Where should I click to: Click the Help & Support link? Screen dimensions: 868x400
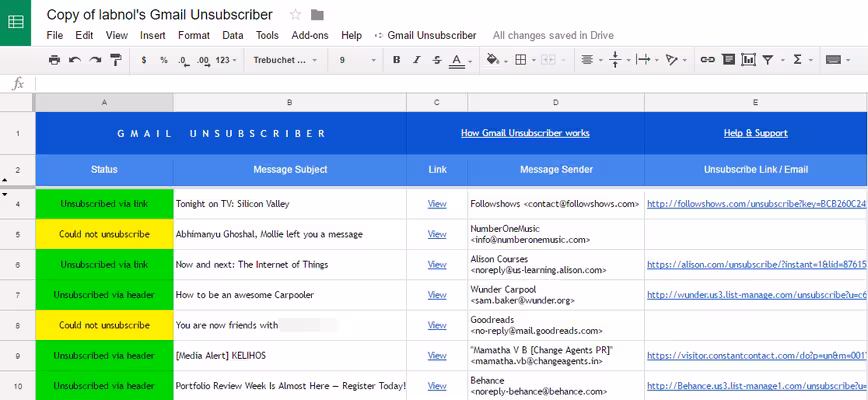pos(756,133)
